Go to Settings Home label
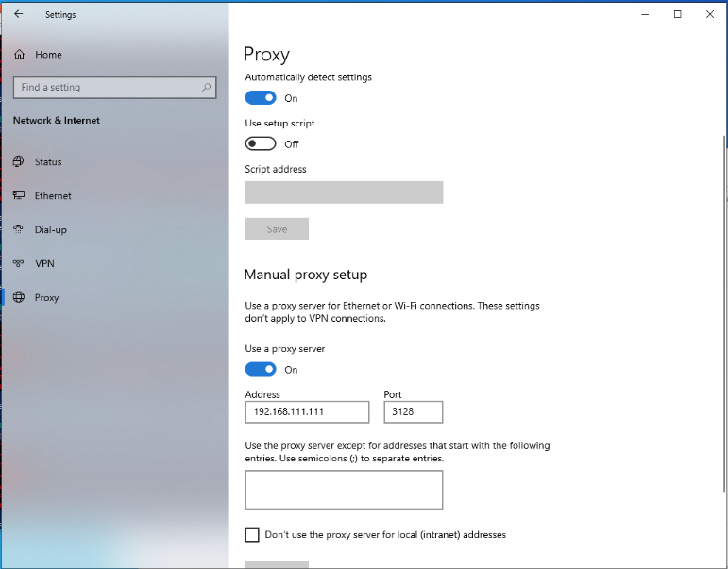The width and height of the screenshot is (728, 569). point(48,55)
